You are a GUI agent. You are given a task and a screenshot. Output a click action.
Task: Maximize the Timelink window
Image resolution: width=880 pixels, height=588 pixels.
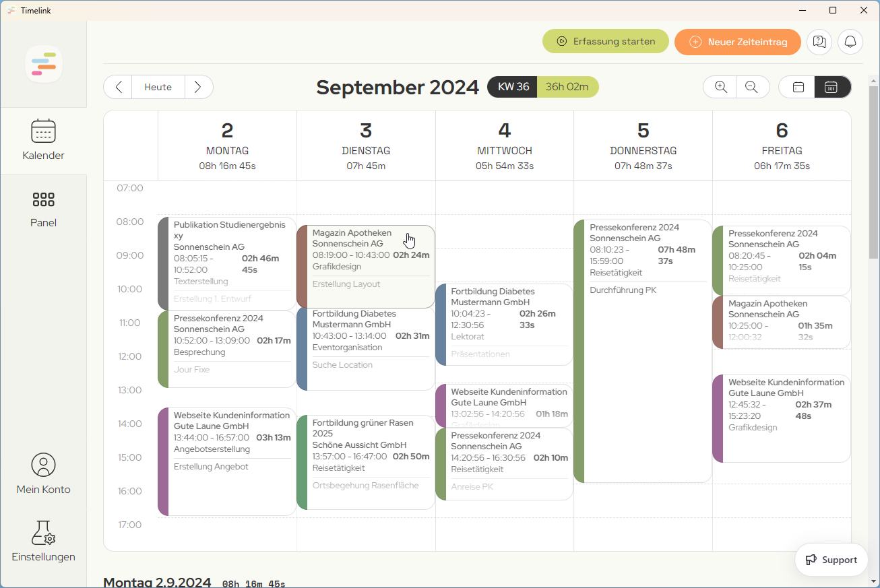pyautogui.click(x=833, y=10)
